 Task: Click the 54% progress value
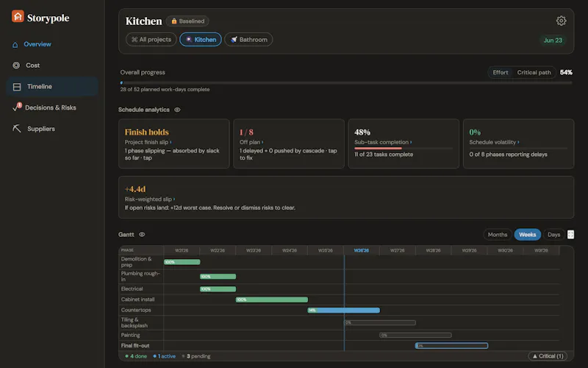click(566, 72)
